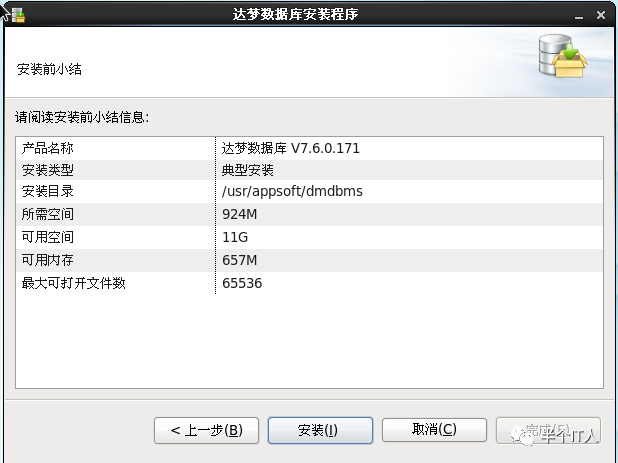Click the 安装前小结 header title
The image size is (618, 463).
pyautogui.click(x=49, y=69)
